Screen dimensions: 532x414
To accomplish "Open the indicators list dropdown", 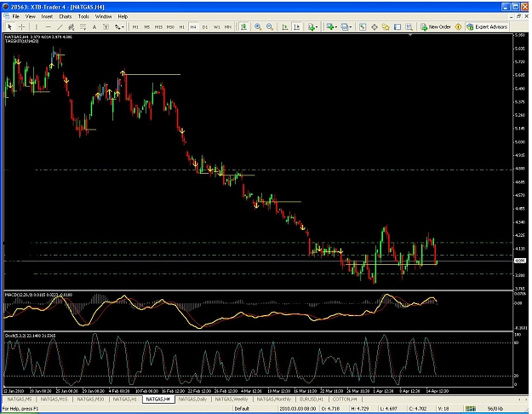I will tap(312, 26).
